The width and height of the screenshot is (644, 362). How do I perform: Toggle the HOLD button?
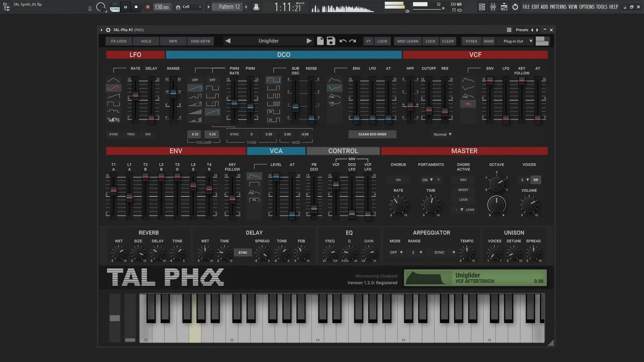(146, 41)
